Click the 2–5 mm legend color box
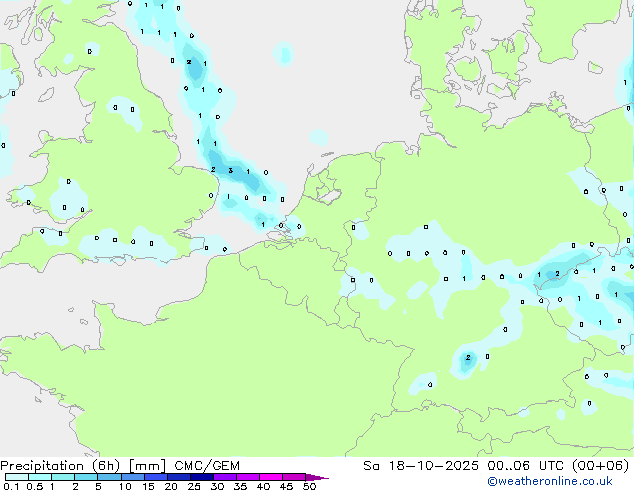This screenshot has width=634, height=490. [86, 477]
